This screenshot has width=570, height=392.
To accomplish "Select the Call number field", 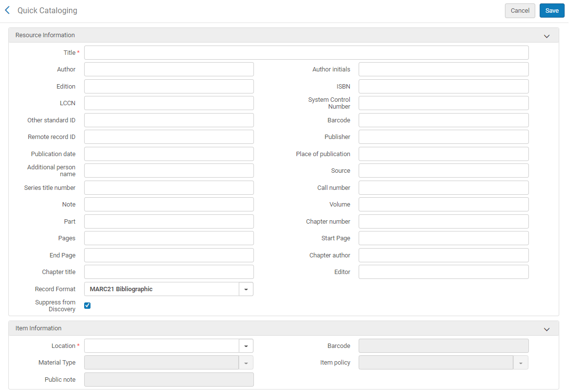I will 443,188.
